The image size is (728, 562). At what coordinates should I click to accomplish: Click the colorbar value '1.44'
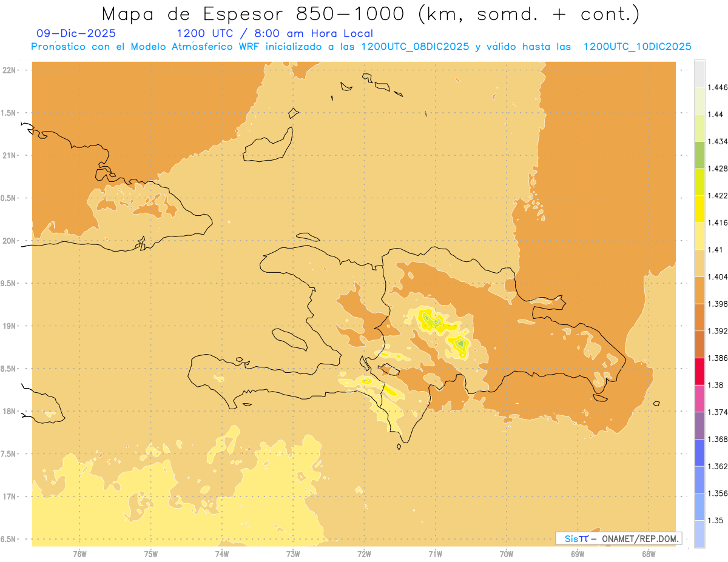tap(717, 114)
